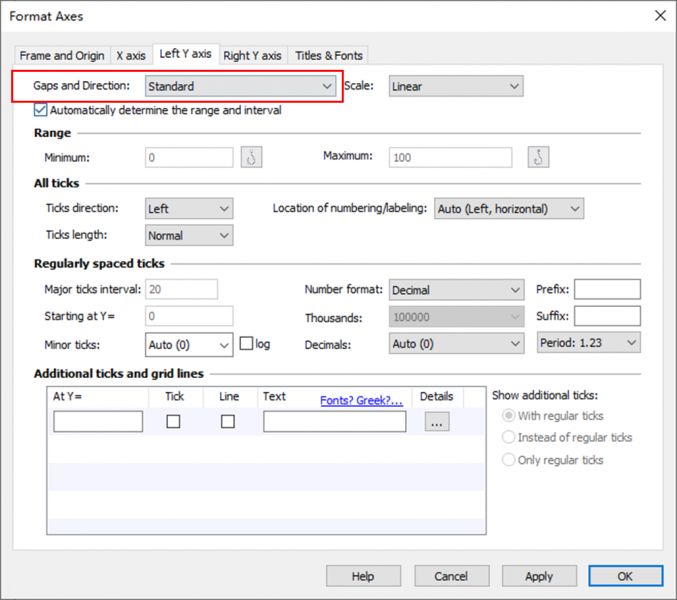
Task: Click the At Y= input field
Action: coord(98,422)
